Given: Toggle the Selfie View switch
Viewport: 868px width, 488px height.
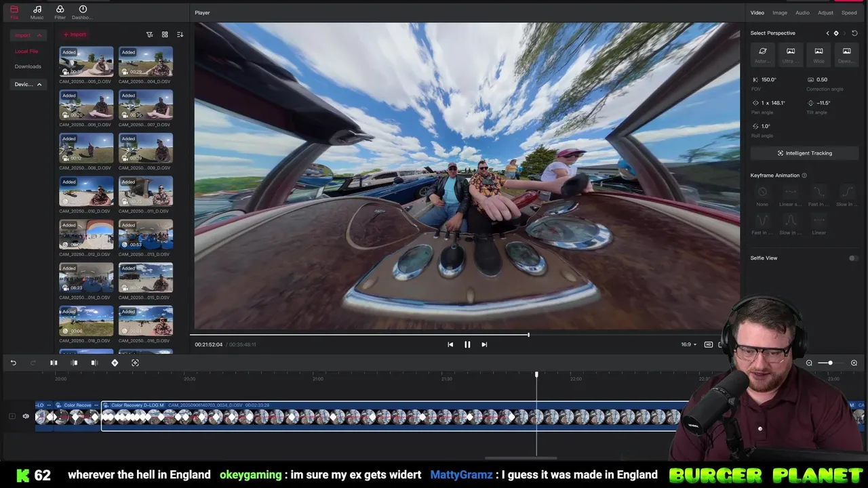Looking at the screenshot, I should tap(853, 258).
